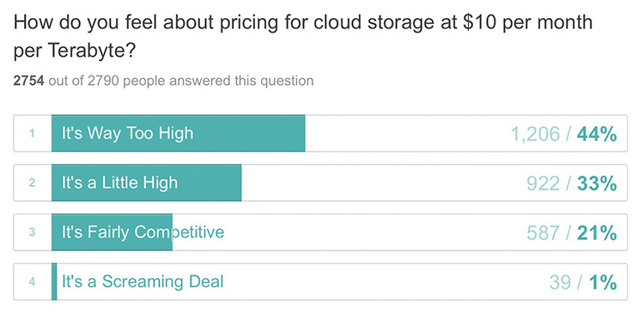Image resolution: width=644 pixels, height=320 pixels.
Task: Click the '1,206 / 44%' result count
Action: pos(563,134)
